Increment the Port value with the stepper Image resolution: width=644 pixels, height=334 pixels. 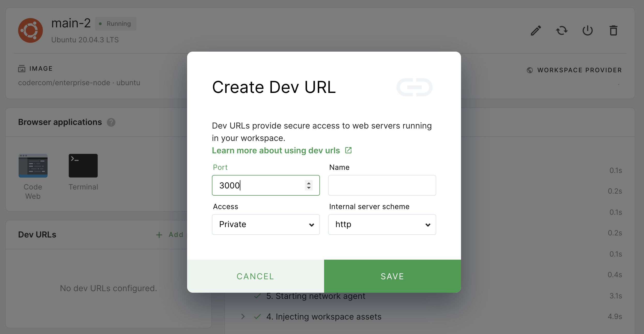point(309,183)
